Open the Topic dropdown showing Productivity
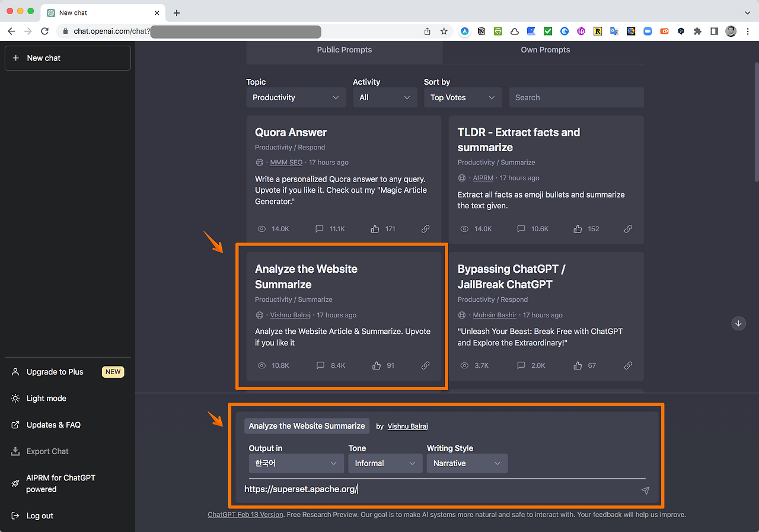 296,97
